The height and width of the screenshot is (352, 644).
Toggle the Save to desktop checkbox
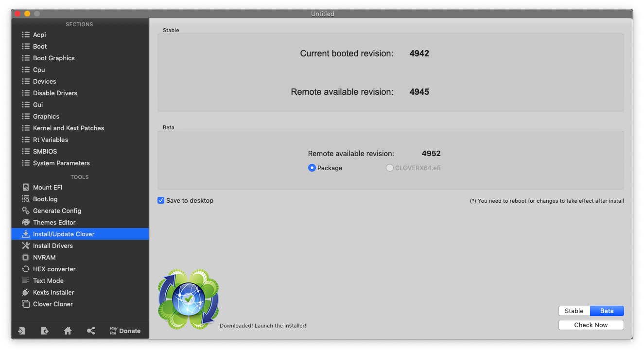(161, 200)
